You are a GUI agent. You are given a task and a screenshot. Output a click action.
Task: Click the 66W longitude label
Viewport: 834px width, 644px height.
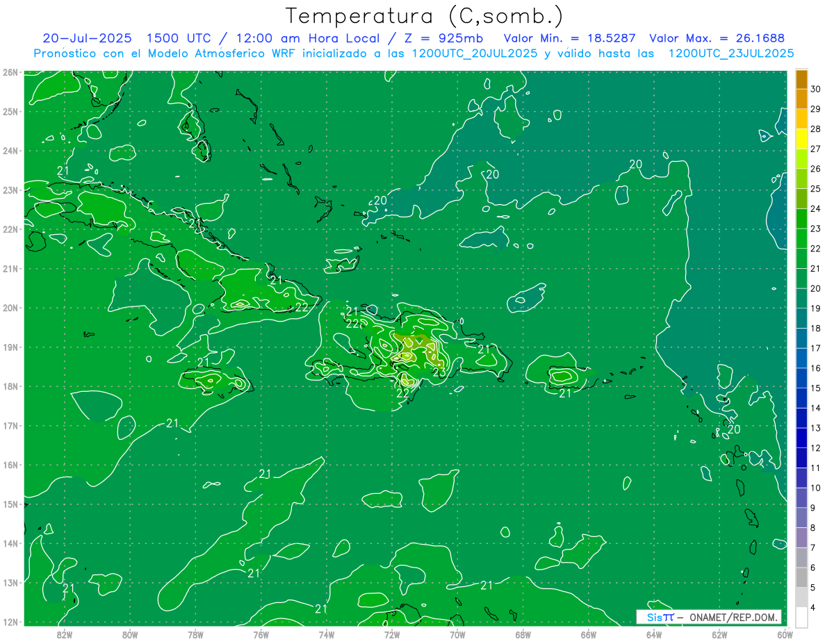(x=589, y=634)
